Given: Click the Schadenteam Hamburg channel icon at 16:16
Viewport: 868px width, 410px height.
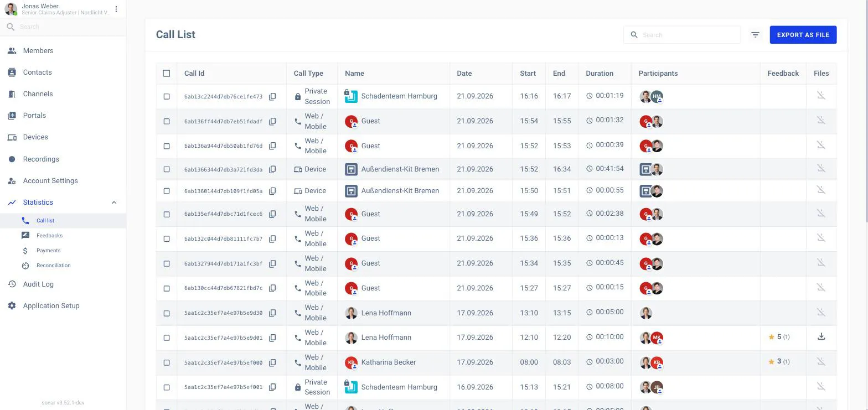Looking at the screenshot, I should coord(351,96).
